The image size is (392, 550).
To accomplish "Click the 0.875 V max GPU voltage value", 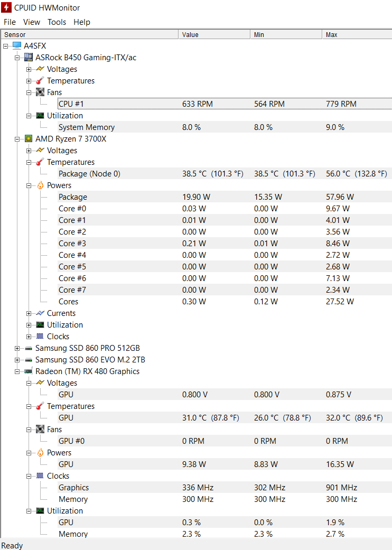I will 338,394.
